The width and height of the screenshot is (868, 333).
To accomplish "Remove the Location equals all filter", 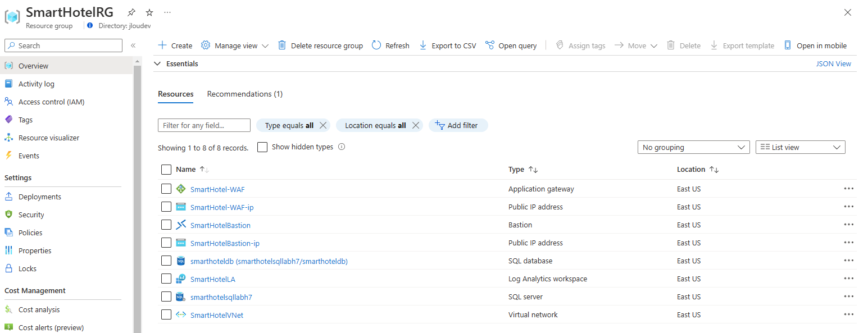I will click(415, 125).
